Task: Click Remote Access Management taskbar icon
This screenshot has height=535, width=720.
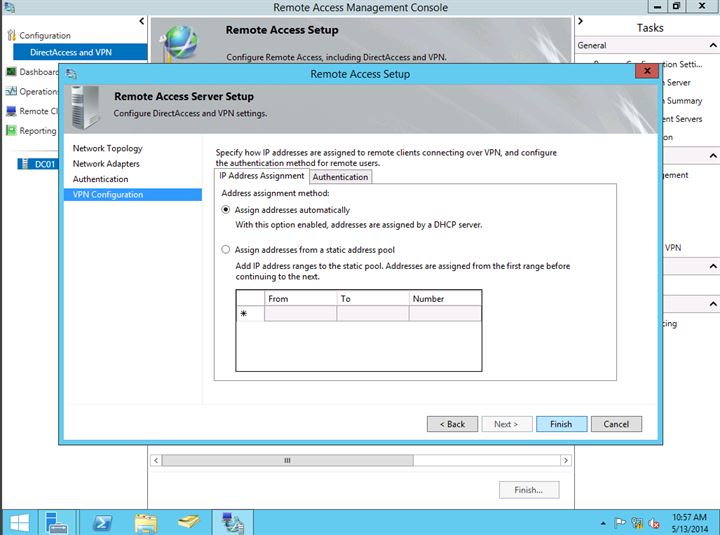Action: point(232,523)
